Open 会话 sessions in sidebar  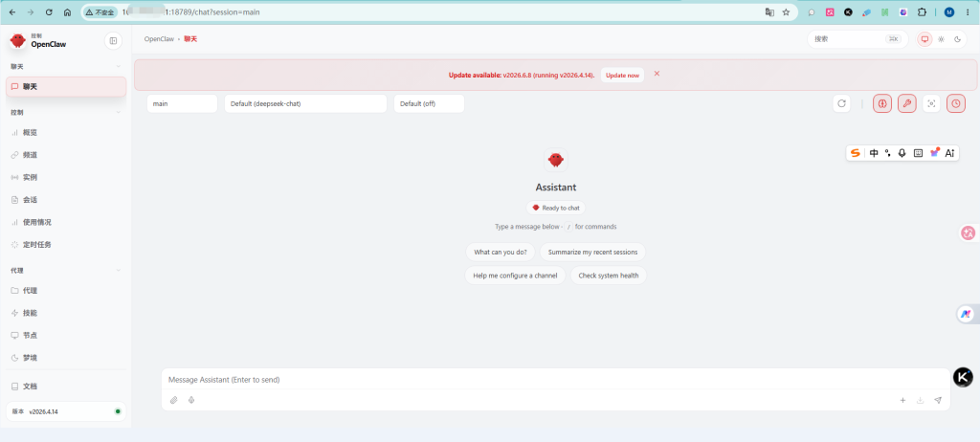click(66, 200)
